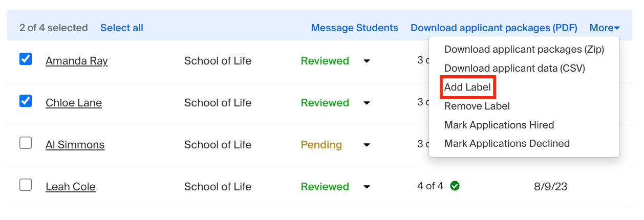Click the Select all link
The image size is (644, 220).
tap(122, 28)
